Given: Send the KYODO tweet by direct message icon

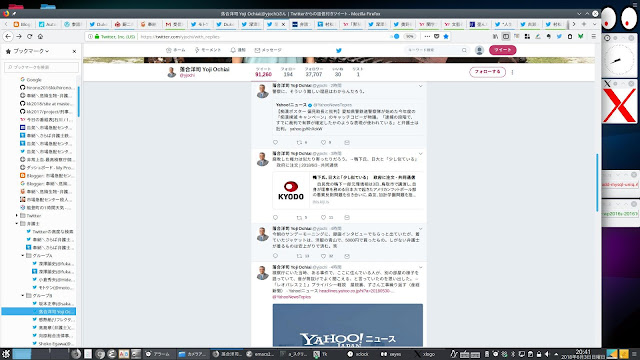Looking at the screenshot, I should tap(347, 218).
